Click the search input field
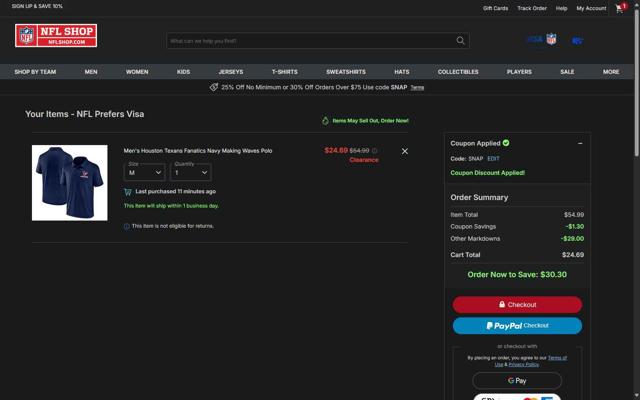The width and height of the screenshot is (640, 400). coord(310,40)
